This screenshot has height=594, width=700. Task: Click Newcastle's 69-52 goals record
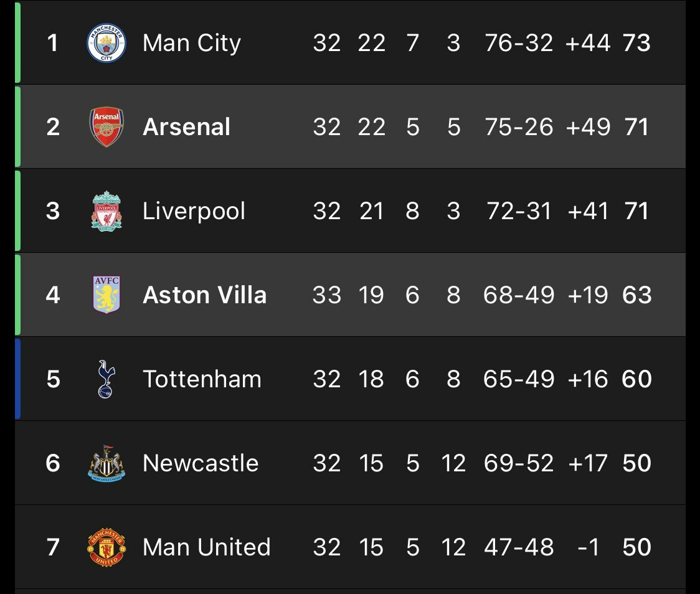pyautogui.click(x=519, y=463)
